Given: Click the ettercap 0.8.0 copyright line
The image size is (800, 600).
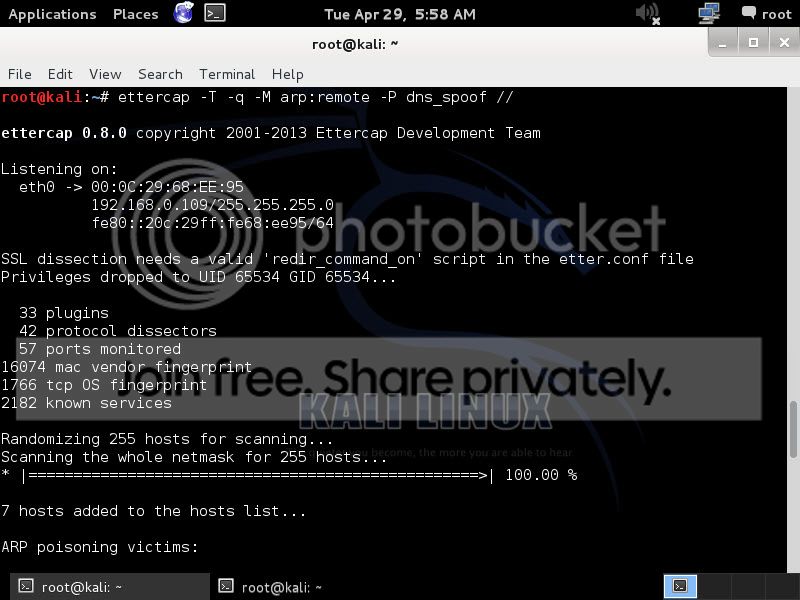Looking at the screenshot, I should [x=270, y=133].
